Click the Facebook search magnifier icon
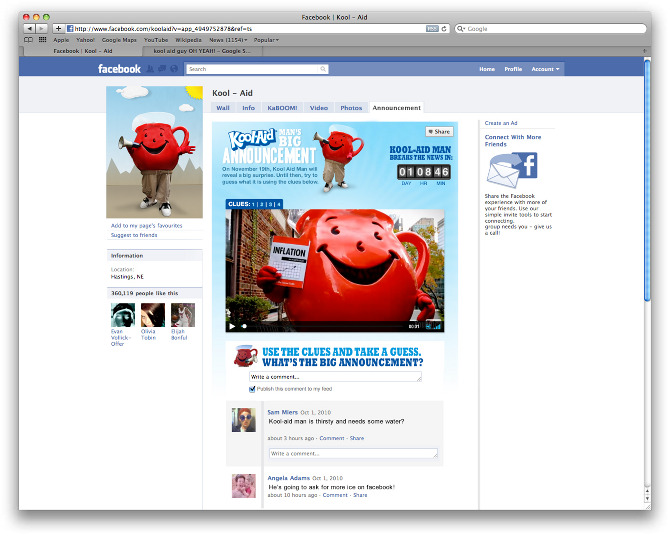 tap(323, 69)
